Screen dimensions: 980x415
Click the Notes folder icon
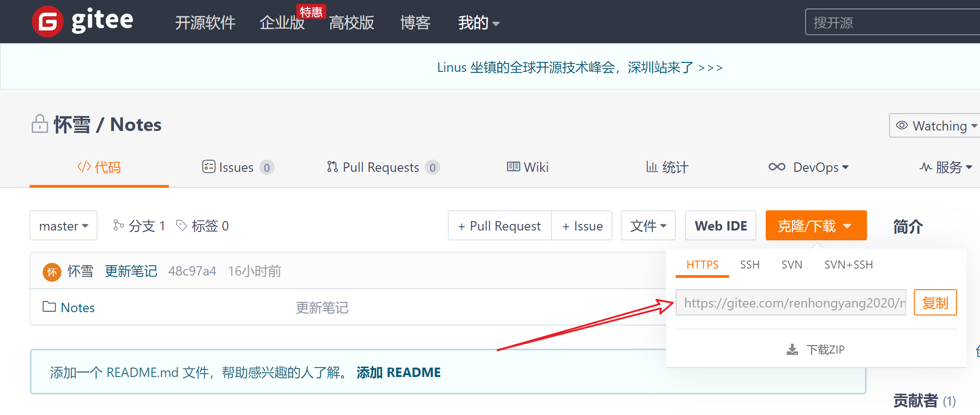pyautogui.click(x=49, y=307)
